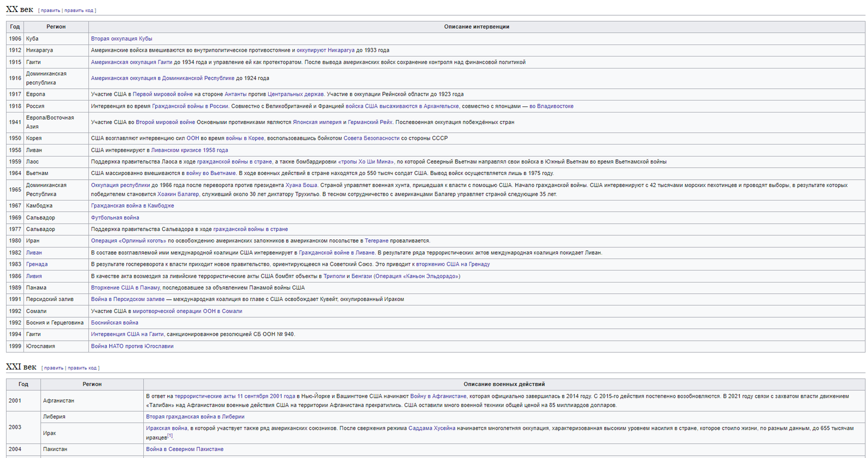Follow 'Вторая гражданская война в Либерии' link
868x458 pixels.
coord(195,417)
